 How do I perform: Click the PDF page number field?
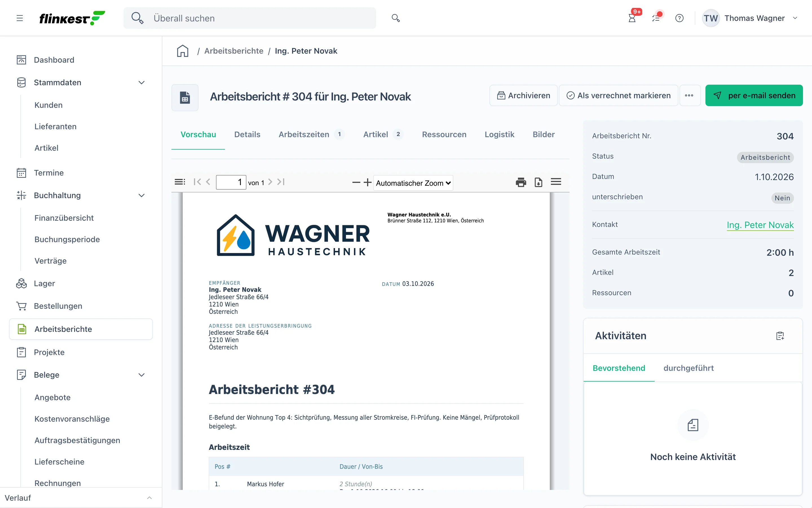coord(231,182)
